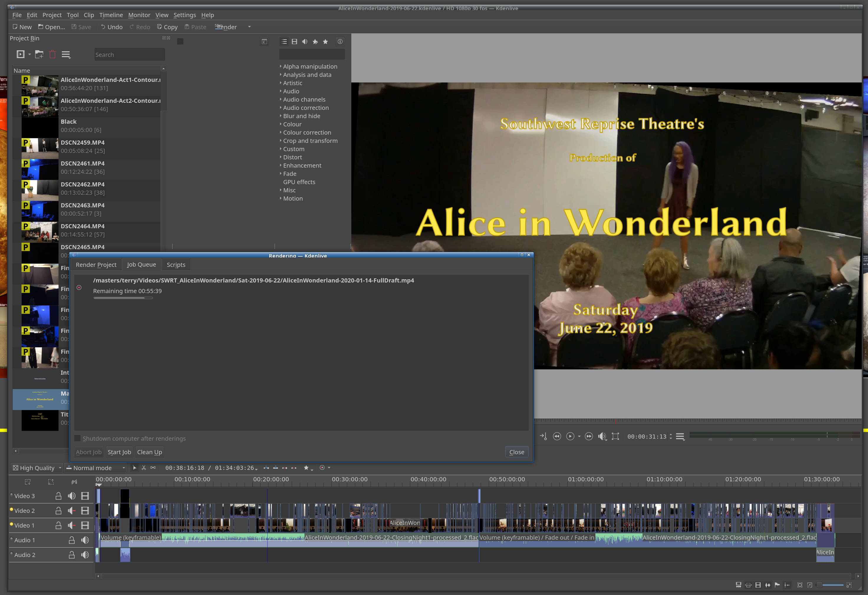Select the razor (cut) tool
This screenshot has height=595, width=868.
pos(144,468)
